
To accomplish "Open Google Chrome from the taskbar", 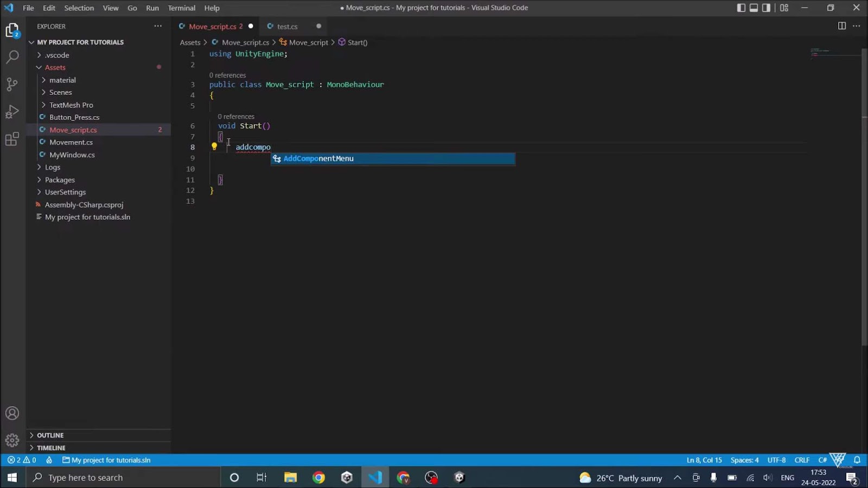I will (x=318, y=478).
